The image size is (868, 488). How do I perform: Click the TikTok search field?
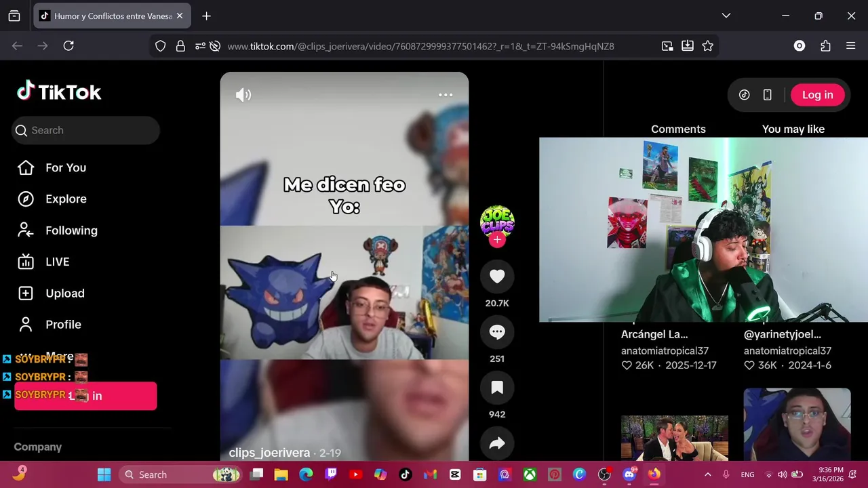coord(85,130)
